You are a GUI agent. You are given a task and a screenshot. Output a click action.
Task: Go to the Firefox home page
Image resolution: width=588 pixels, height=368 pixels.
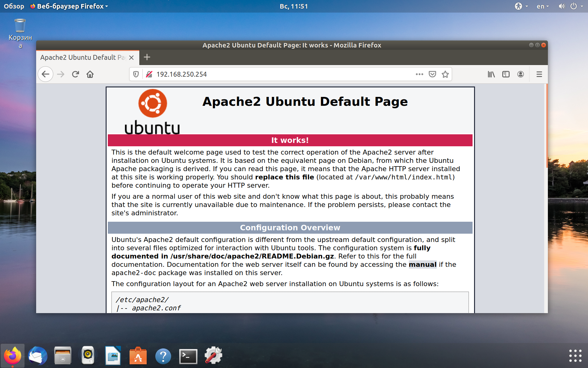coord(90,74)
